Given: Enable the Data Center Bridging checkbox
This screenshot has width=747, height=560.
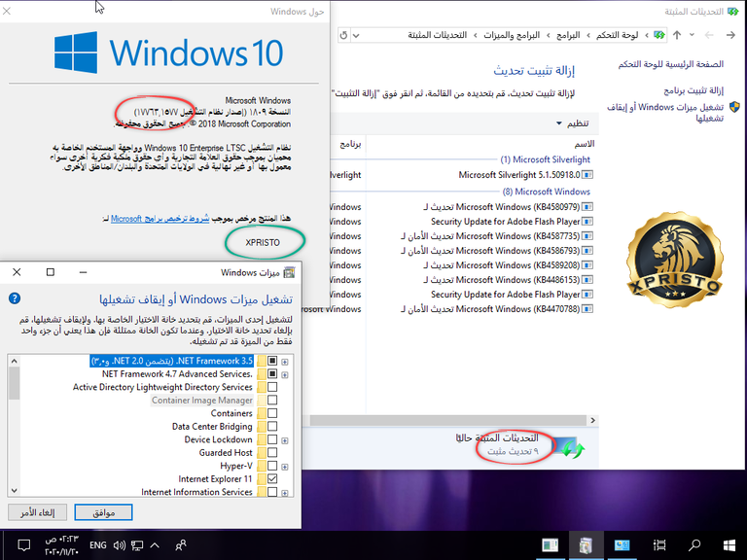Looking at the screenshot, I should coord(272,427).
